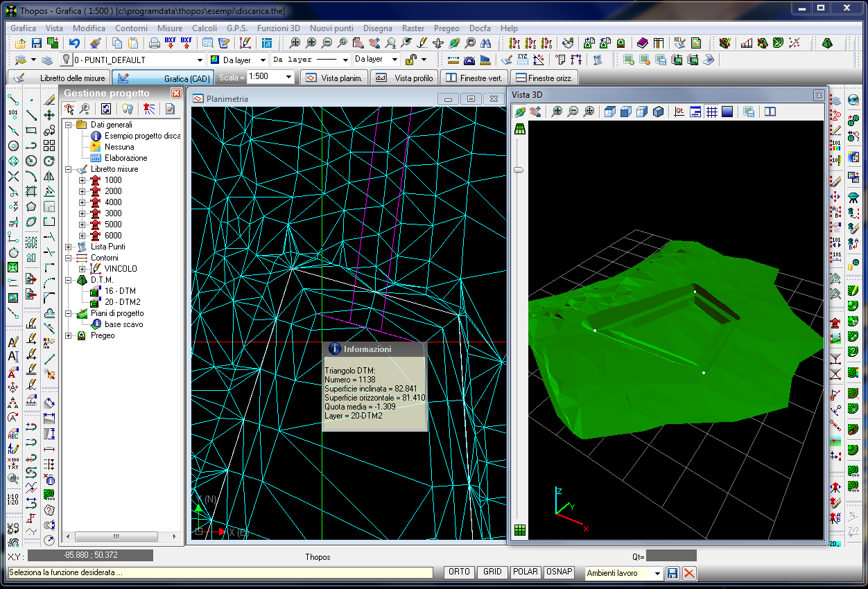Click the save image icon in Vista 3D
This screenshot has height=589, width=868.
[749, 112]
